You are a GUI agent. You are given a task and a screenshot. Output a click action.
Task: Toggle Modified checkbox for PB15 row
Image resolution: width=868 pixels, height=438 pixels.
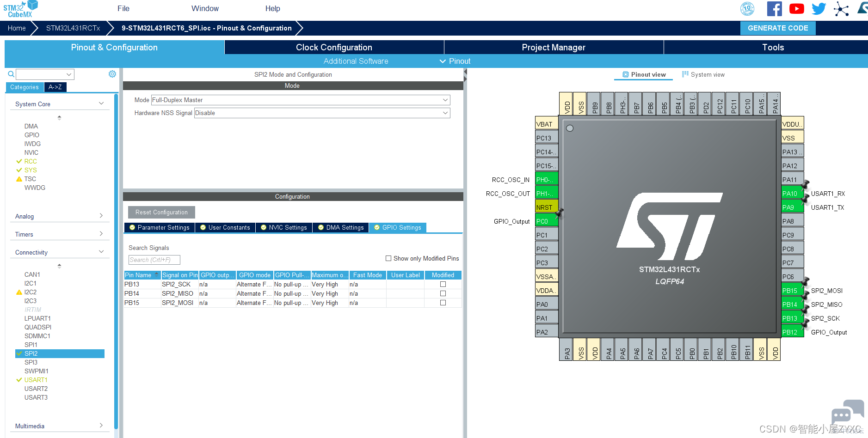(443, 303)
